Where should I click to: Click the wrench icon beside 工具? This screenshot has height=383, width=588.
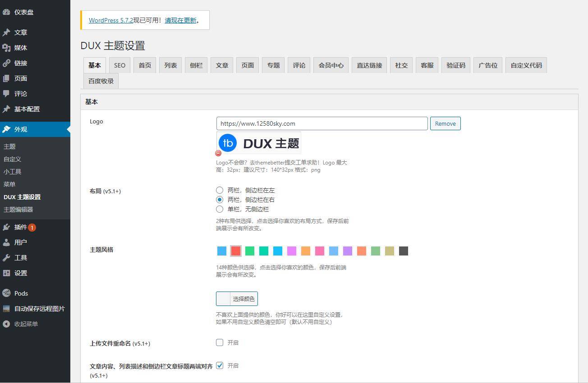point(6,258)
